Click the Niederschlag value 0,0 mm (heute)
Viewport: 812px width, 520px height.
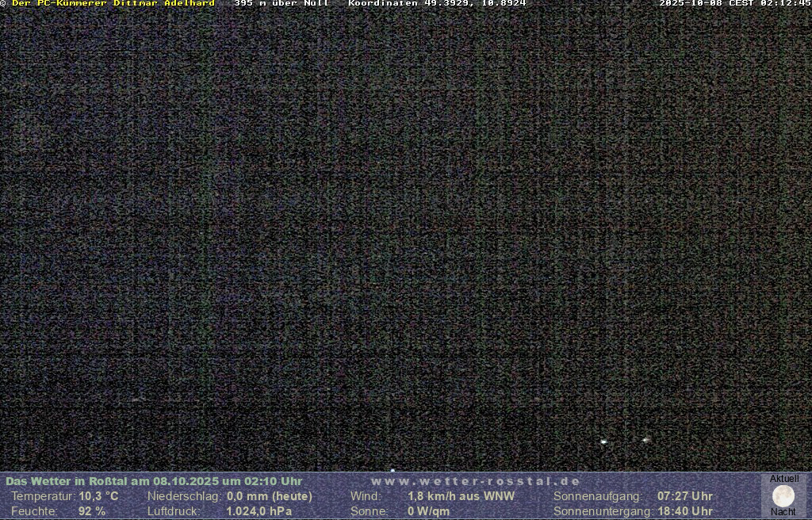pos(270,496)
